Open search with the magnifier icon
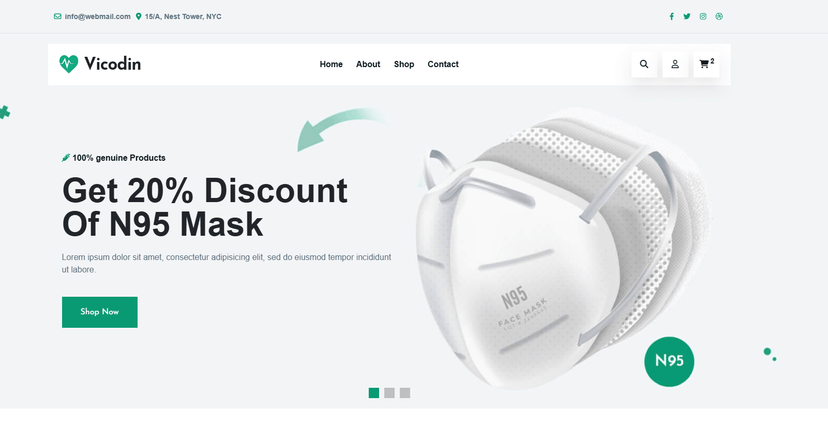 click(x=644, y=64)
